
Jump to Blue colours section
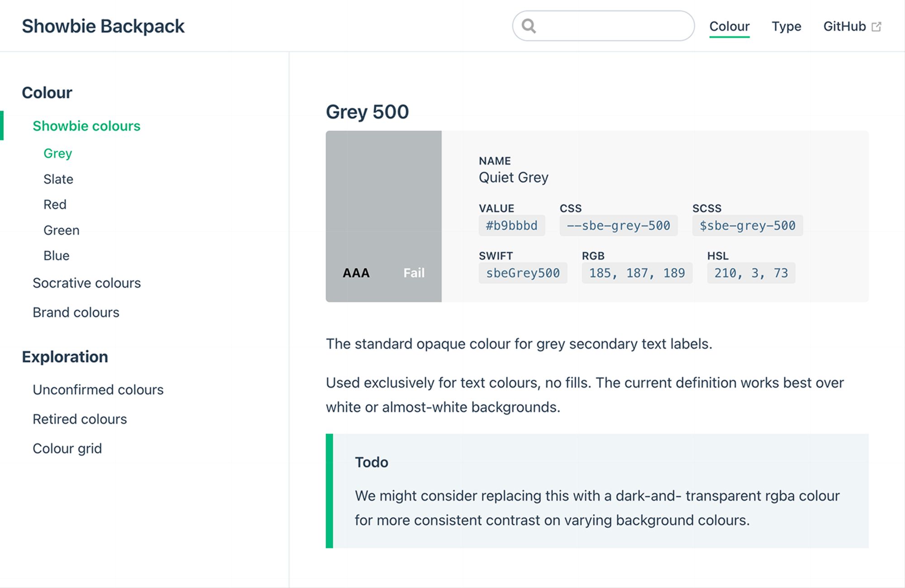pyautogui.click(x=57, y=256)
